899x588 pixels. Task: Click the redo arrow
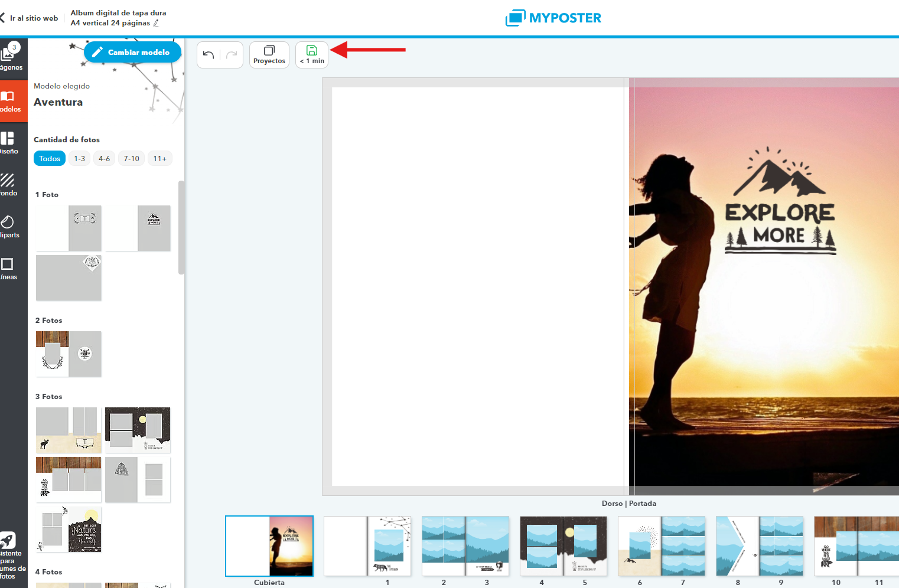click(x=232, y=55)
